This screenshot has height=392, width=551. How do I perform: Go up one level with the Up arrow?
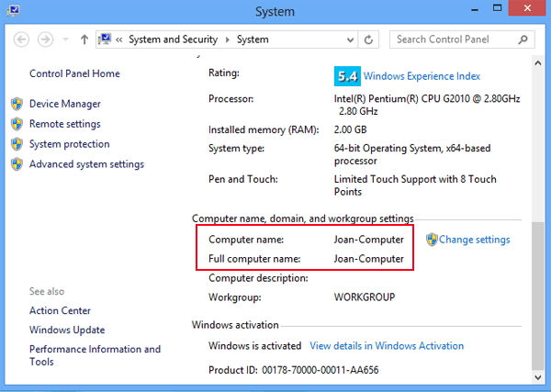point(84,39)
